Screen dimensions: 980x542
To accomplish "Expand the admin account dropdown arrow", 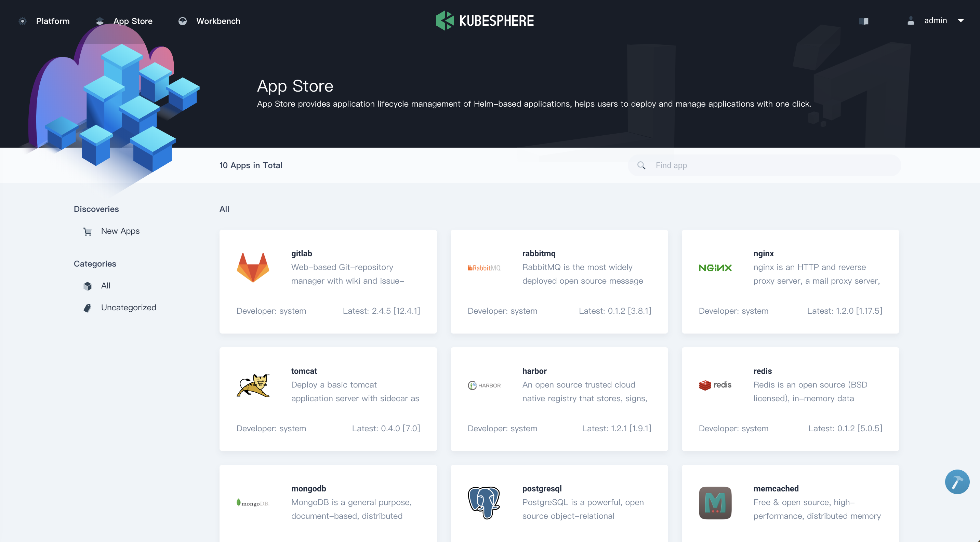I will (x=961, y=21).
